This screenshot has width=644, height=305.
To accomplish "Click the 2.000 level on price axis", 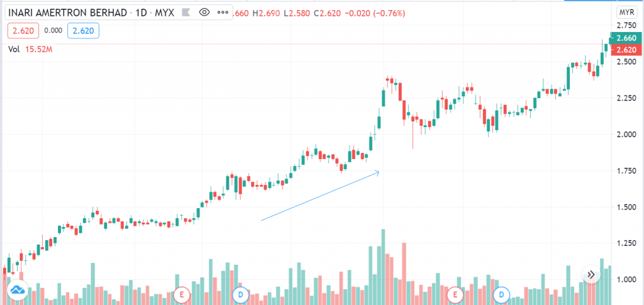I will [626, 135].
